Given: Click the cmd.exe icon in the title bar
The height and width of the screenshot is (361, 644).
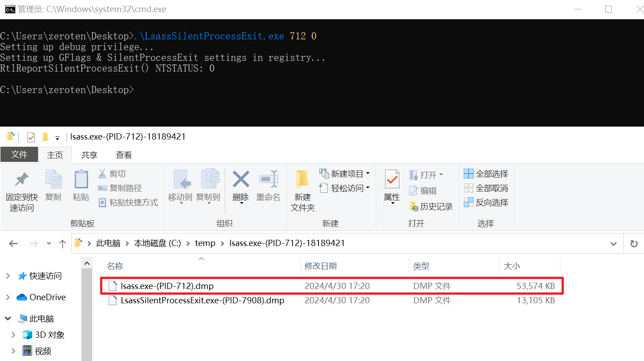Looking at the screenshot, I should [9, 9].
